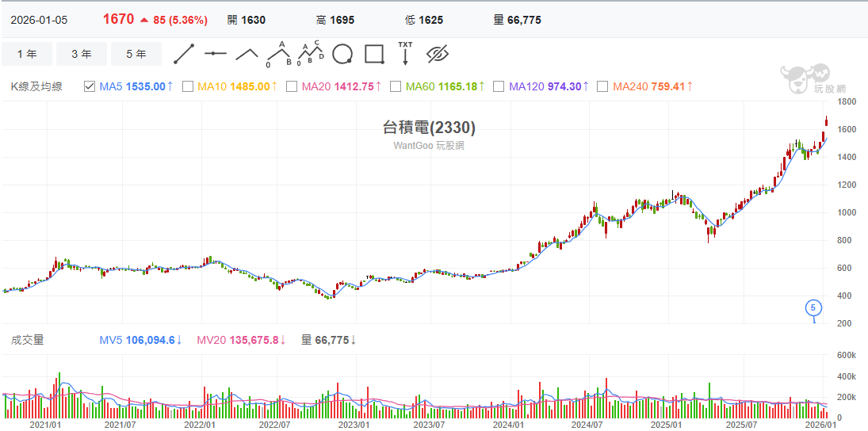The height and width of the screenshot is (431, 868).
Task: Select the horizontal line drawing tool
Action: tap(216, 54)
